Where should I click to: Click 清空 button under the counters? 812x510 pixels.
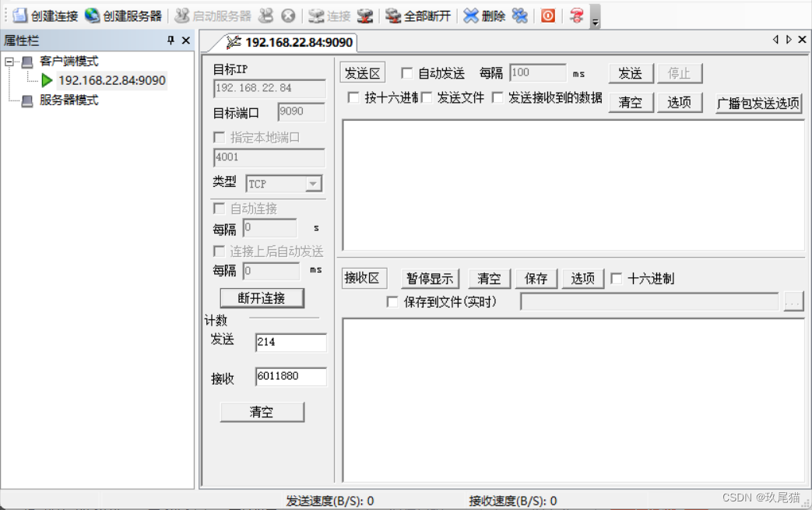coord(262,412)
